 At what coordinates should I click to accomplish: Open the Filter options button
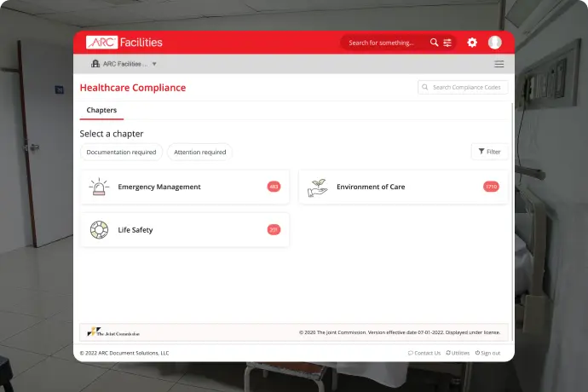(x=489, y=152)
